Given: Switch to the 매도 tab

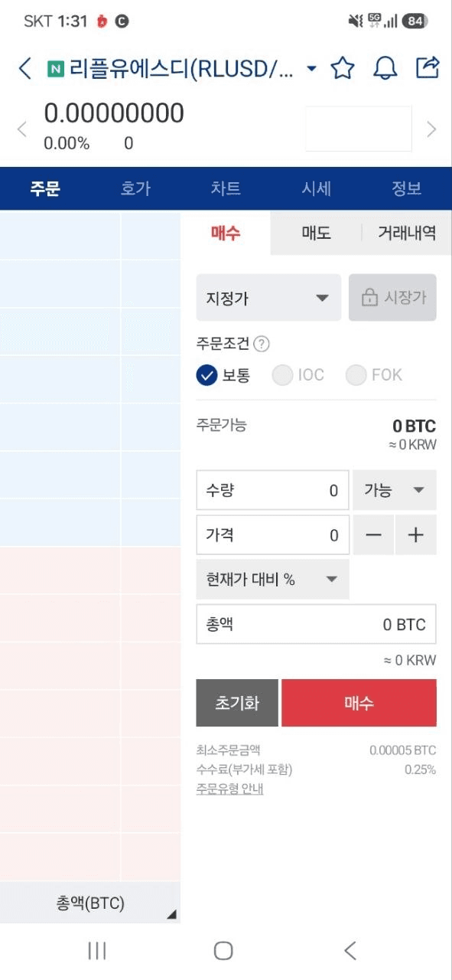Looking at the screenshot, I should [x=316, y=234].
